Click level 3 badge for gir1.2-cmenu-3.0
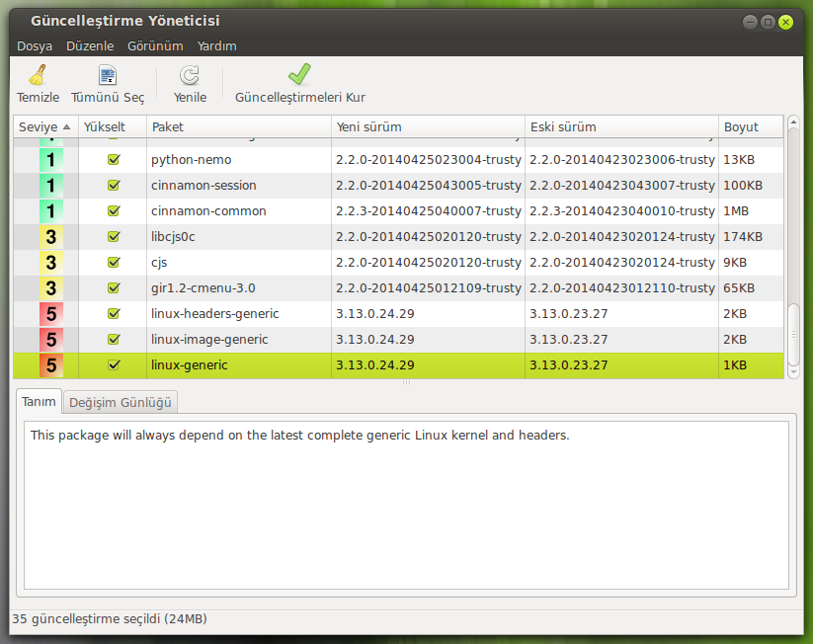813x644 pixels. [50, 287]
